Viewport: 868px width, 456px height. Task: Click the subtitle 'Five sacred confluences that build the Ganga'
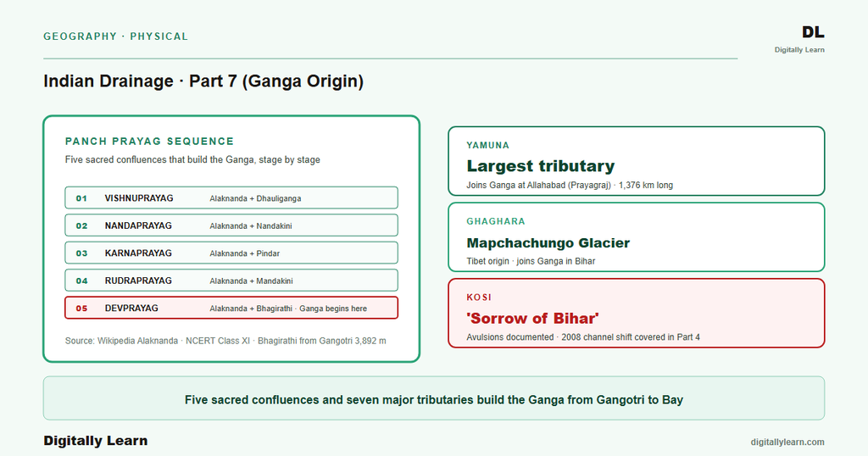coord(192,160)
